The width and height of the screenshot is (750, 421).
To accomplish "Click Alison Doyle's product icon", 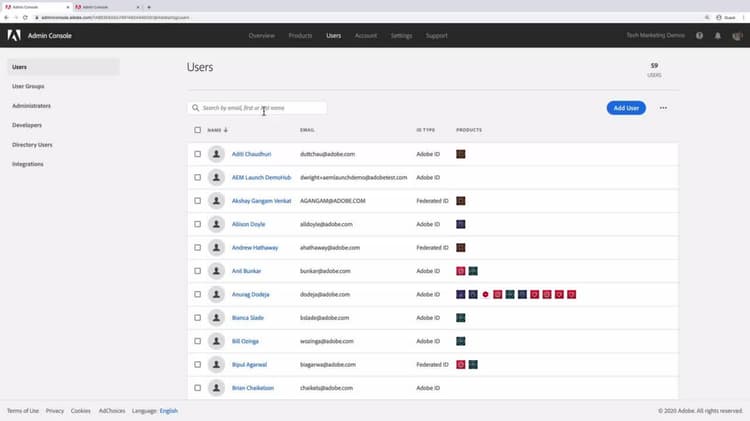I will click(x=461, y=224).
